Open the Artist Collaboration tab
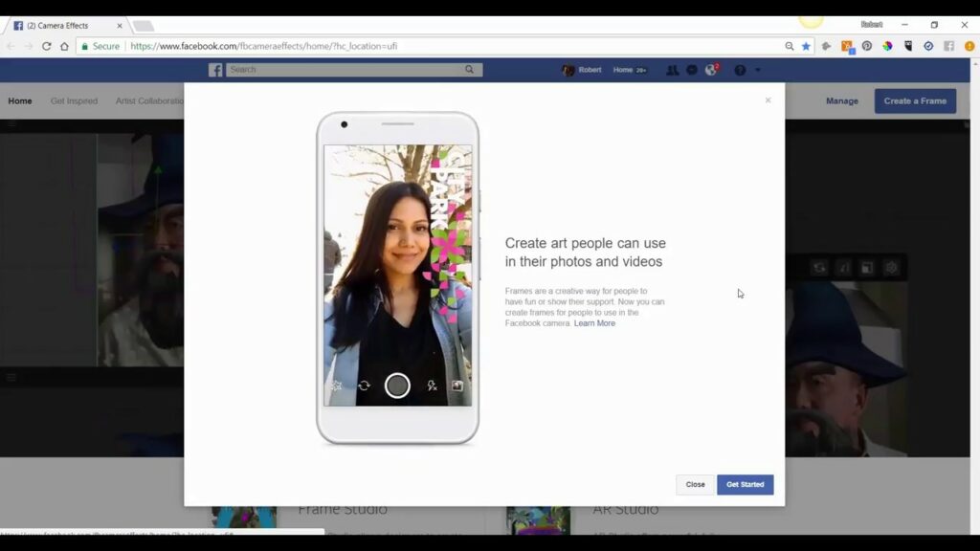Screen dimensions: 980x551 tap(149, 100)
